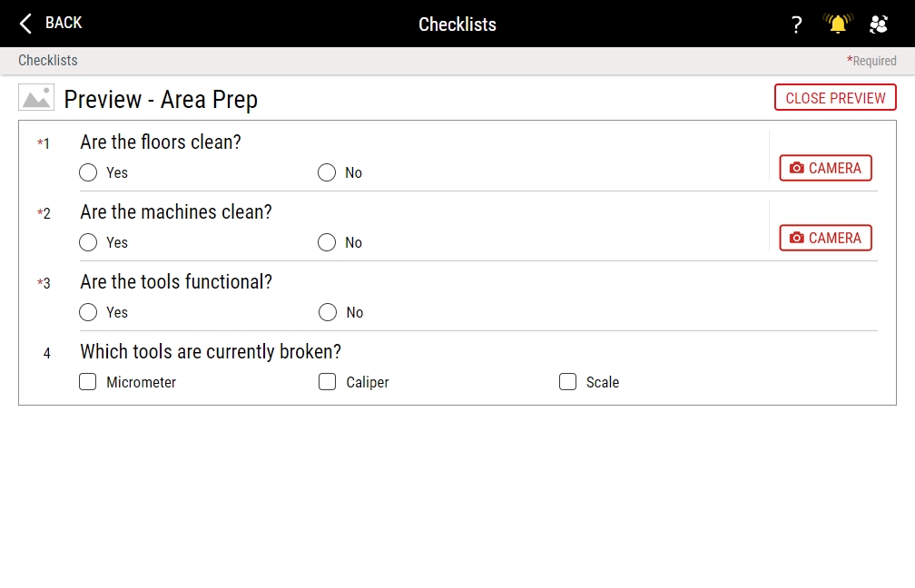Tick the Caliper checkbox
The image size is (915, 588).
point(328,382)
